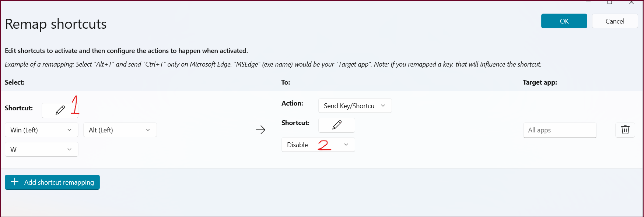Click the chevron on the Action dropdown
644x217 pixels.
[382, 106]
